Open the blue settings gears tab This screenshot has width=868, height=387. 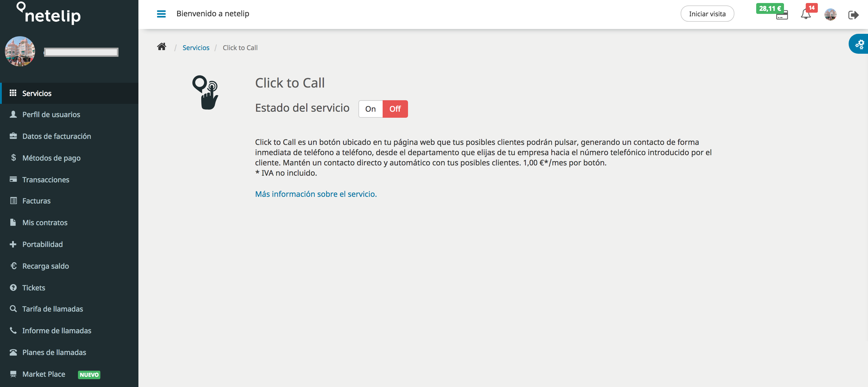click(x=859, y=44)
